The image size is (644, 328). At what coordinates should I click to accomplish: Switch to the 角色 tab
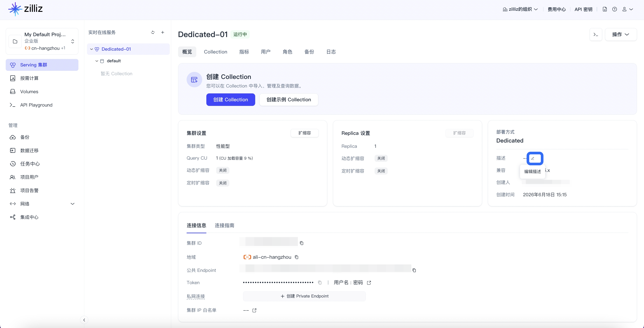coord(287,52)
